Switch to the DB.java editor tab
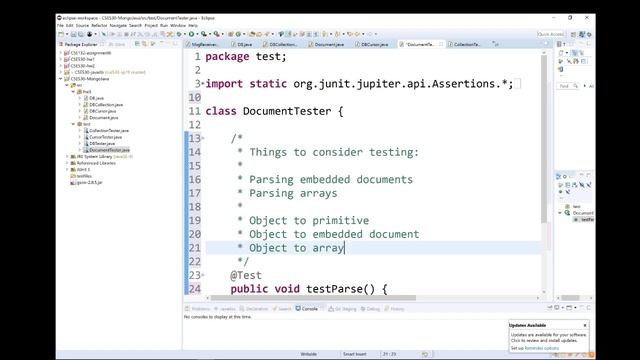The width and height of the screenshot is (640, 360). click(244, 44)
